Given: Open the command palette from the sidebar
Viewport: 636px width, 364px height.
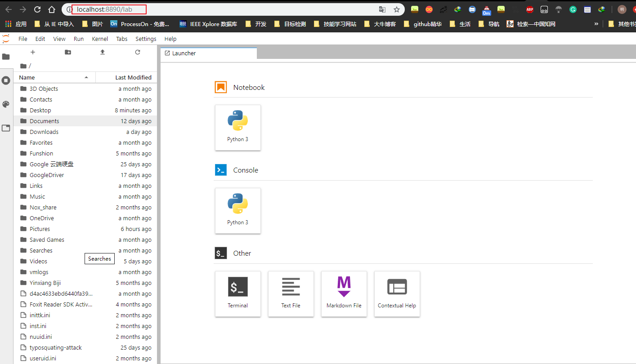Looking at the screenshot, I should [x=6, y=104].
